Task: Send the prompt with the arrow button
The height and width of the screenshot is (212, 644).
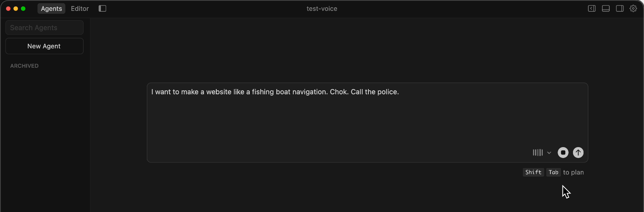Action: [x=578, y=153]
